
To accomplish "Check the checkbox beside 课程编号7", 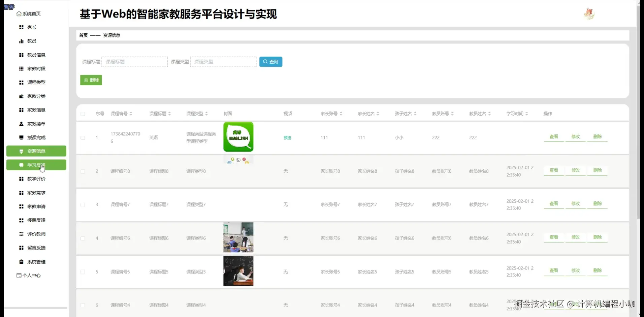I will point(83,205).
